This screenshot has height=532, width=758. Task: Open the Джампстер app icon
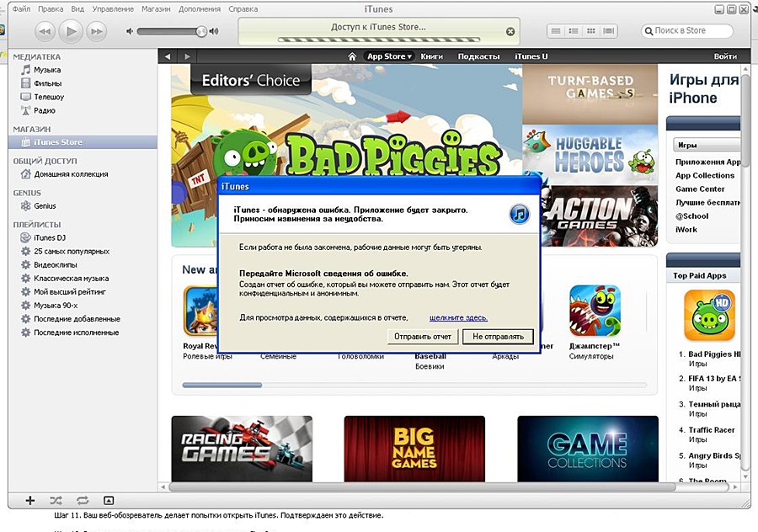595,311
